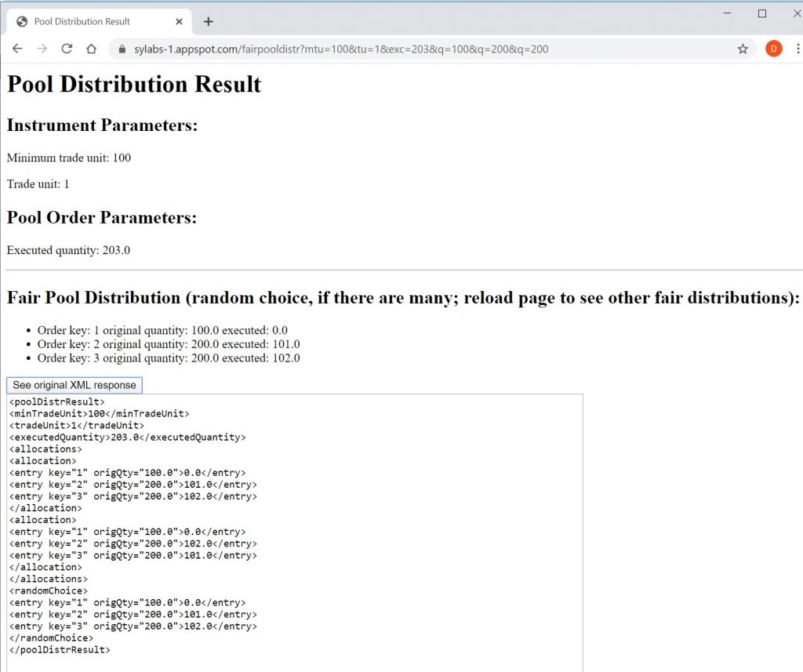
Task: Click the Order key 1 list entry
Action: [162, 330]
